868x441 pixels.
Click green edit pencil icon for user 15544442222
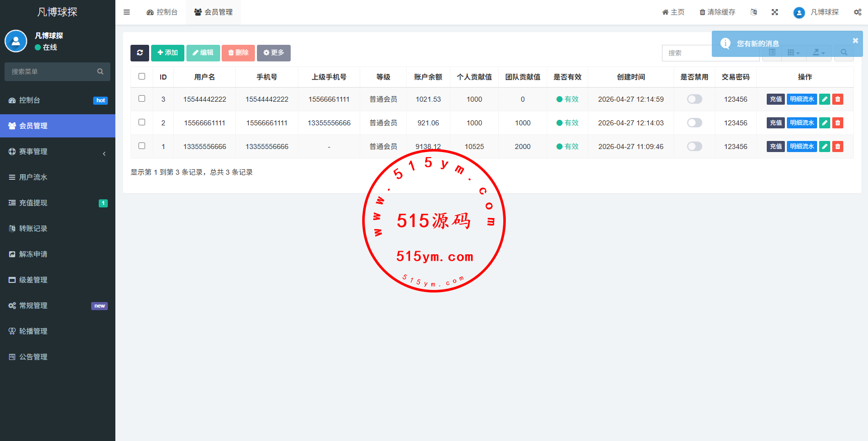tap(825, 99)
